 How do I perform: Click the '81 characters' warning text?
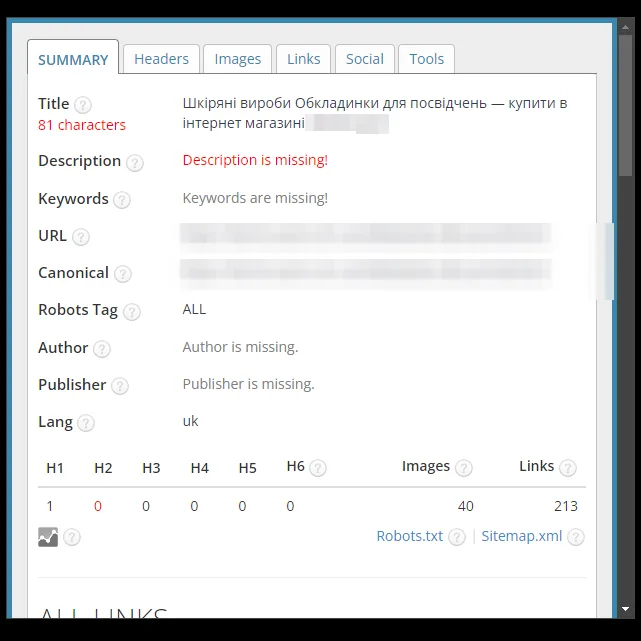pos(82,125)
